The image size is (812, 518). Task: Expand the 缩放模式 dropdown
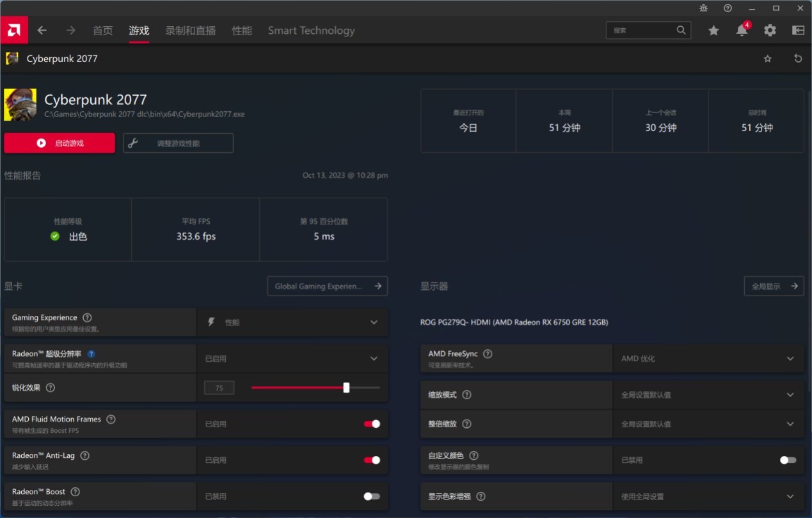point(708,395)
